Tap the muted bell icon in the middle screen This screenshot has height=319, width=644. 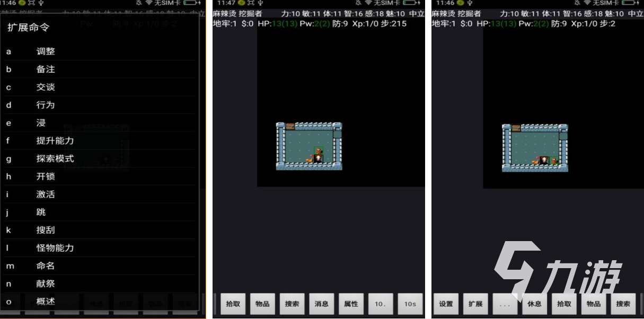pos(358,3)
